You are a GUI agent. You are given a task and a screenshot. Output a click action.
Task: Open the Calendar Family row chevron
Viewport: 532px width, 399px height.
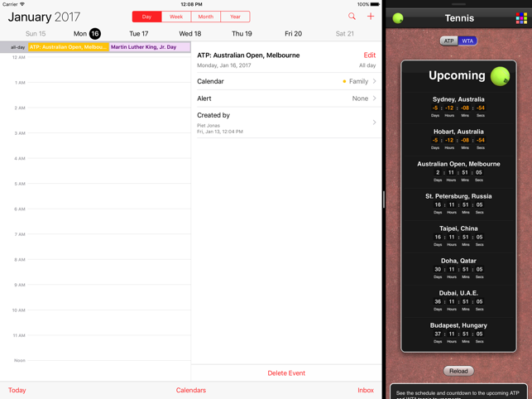click(x=374, y=81)
